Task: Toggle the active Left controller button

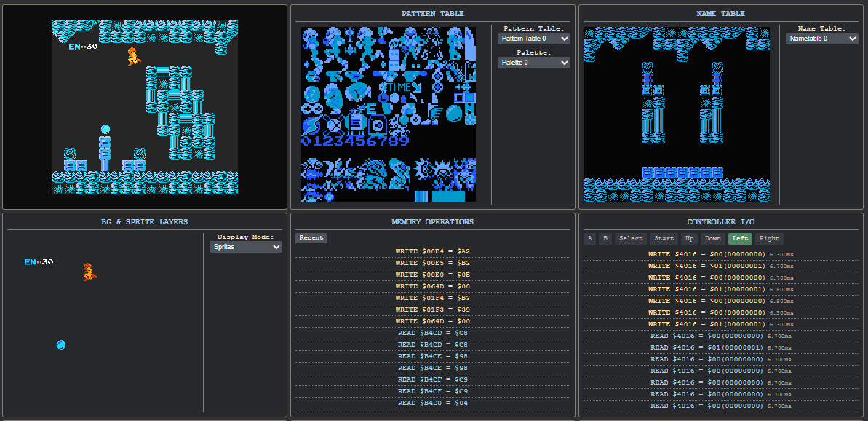Action: (x=740, y=238)
